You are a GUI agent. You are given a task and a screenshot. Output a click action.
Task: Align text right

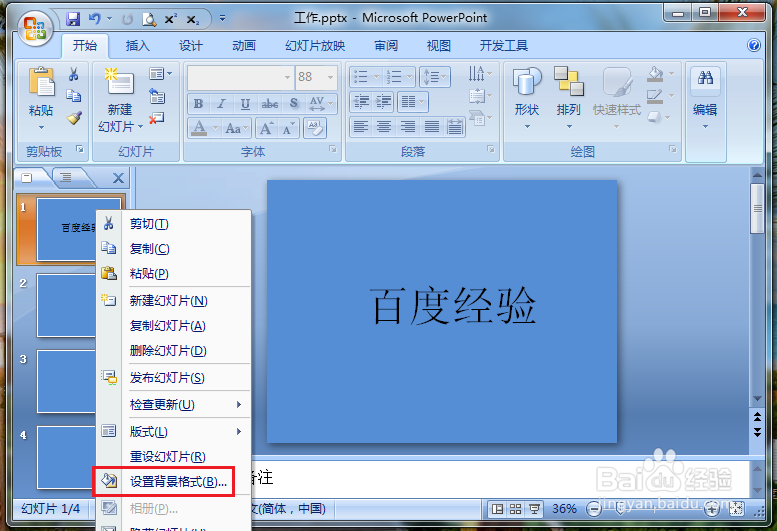point(408,127)
